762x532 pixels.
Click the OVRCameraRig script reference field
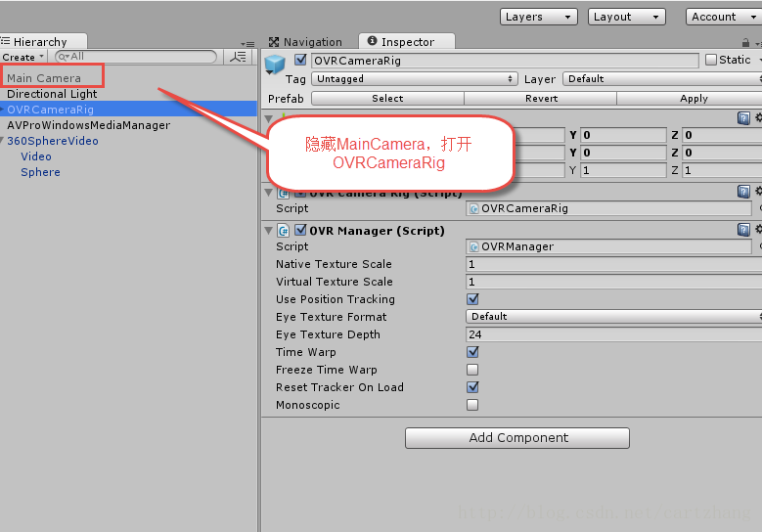pos(609,208)
